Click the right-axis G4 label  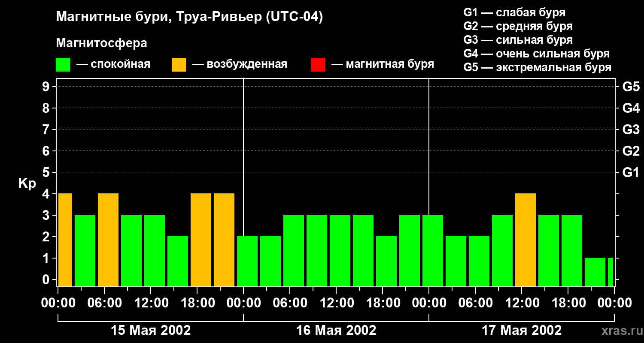point(631,108)
